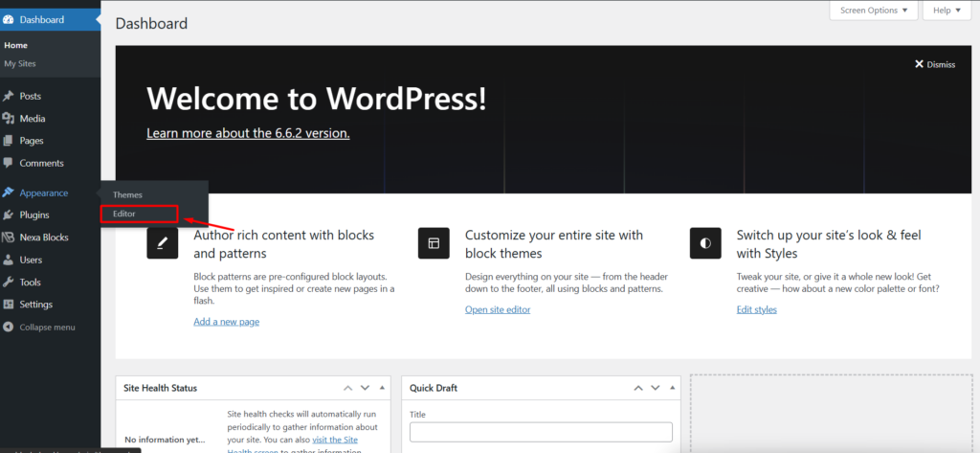Open My Sites in sidebar
The width and height of the screenshot is (980, 453).
(20, 64)
